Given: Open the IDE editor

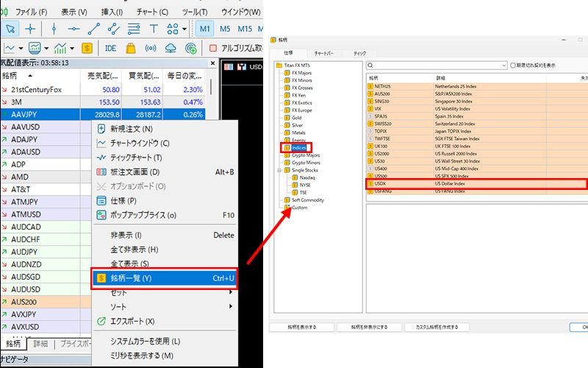Looking at the screenshot, I should (110, 49).
